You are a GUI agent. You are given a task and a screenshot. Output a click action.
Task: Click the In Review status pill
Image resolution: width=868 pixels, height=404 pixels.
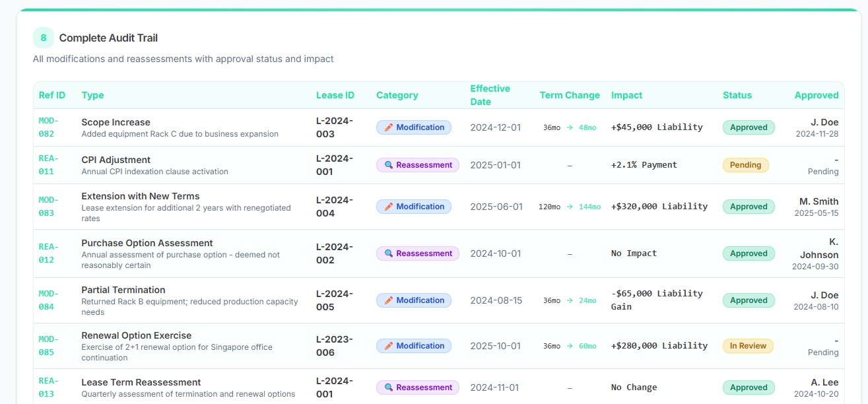(x=748, y=346)
